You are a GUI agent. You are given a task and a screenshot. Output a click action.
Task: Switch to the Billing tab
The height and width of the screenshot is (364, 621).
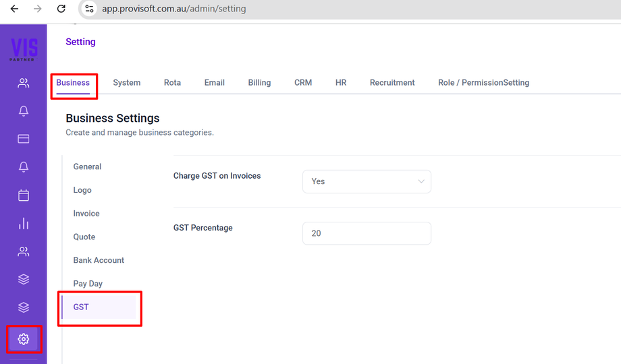[259, 82]
